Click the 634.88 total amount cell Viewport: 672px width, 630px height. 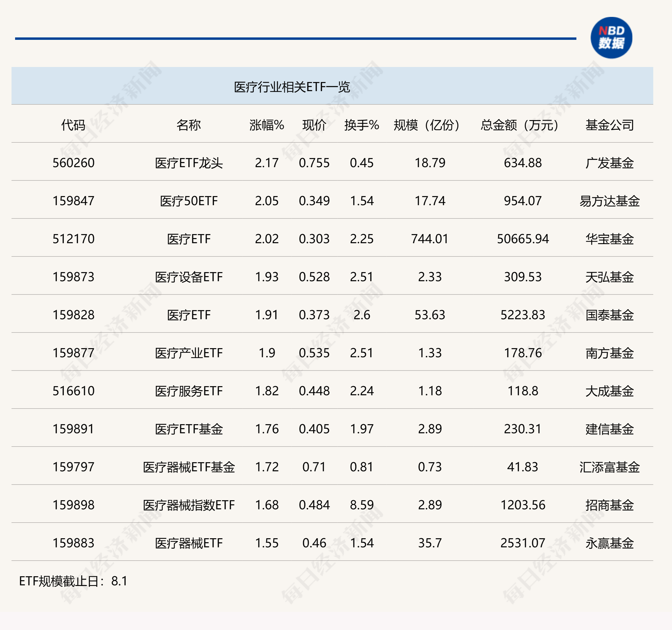point(523,163)
